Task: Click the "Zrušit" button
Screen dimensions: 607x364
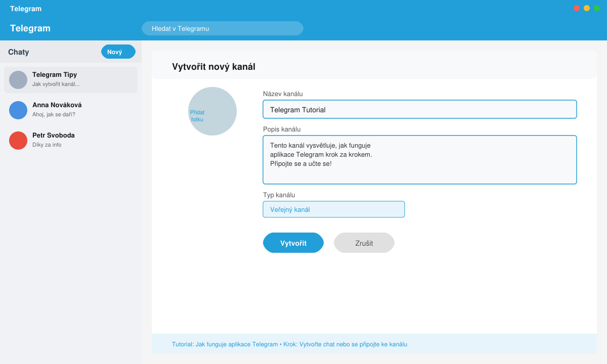Action: point(364,243)
